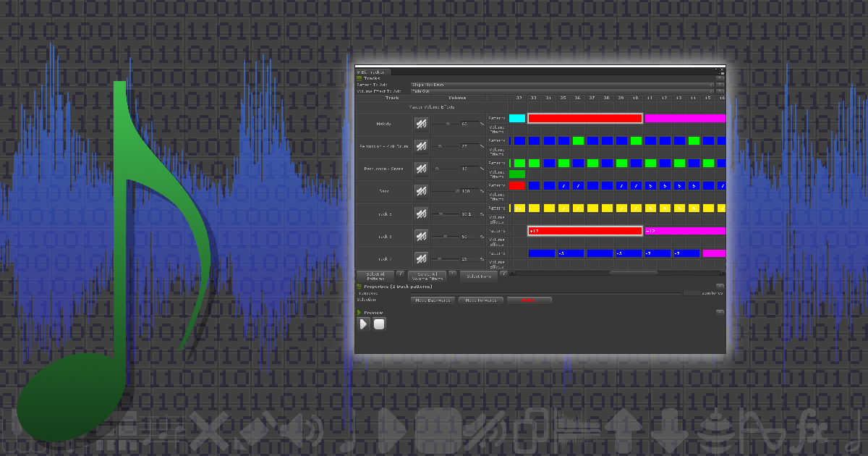Select the 8 Bit Tracker tab

pyautogui.click(x=370, y=72)
